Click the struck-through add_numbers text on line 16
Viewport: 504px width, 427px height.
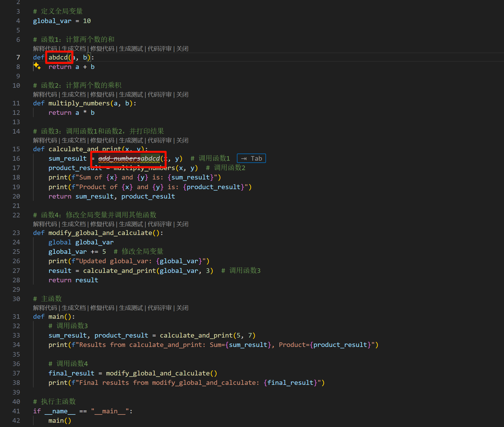(119, 158)
